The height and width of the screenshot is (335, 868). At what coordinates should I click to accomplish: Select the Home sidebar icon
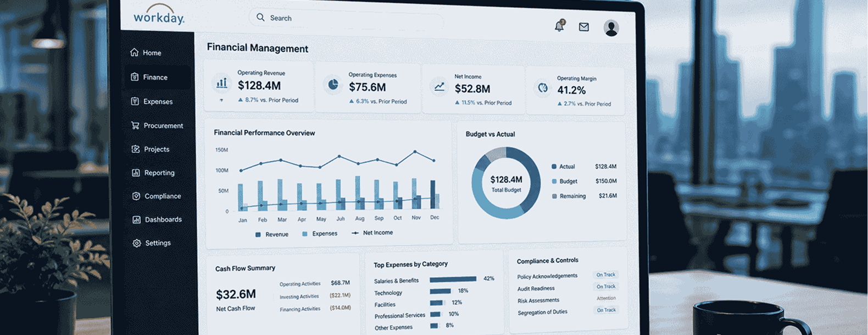tap(135, 52)
